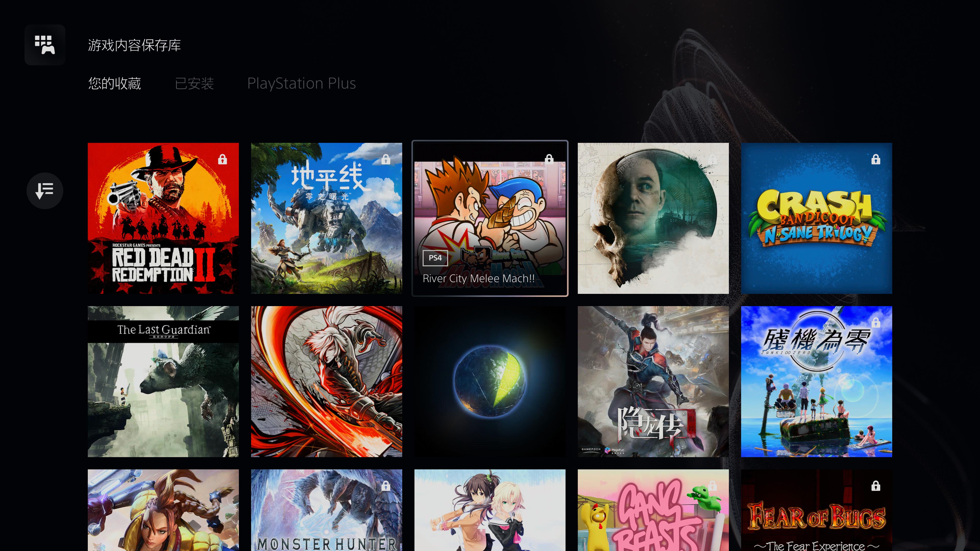Open the game library icon
This screenshot has width=980, height=551.
point(45,45)
